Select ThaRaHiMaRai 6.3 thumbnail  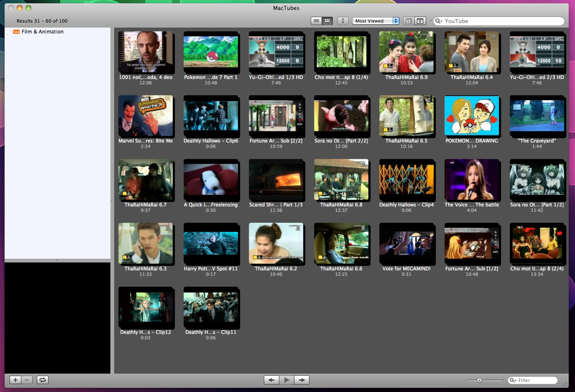tap(146, 243)
